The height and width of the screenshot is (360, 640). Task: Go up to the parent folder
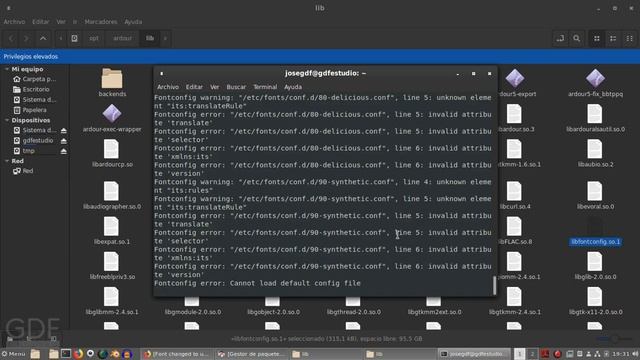pyautogui.click(x=43, y=38)
